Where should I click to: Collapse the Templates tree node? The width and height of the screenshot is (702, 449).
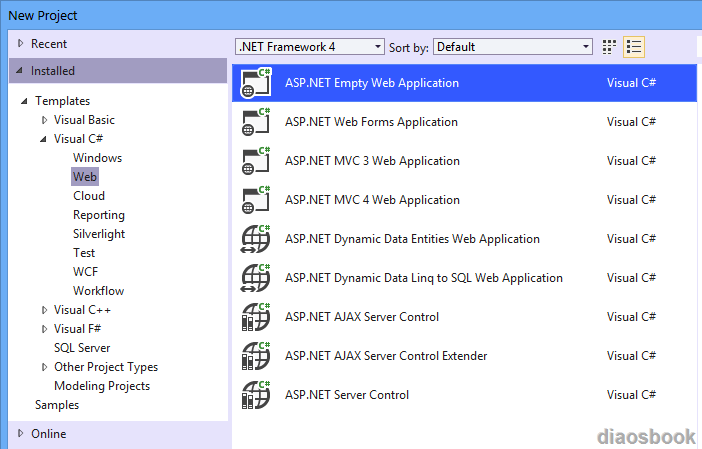click(24, 101)
